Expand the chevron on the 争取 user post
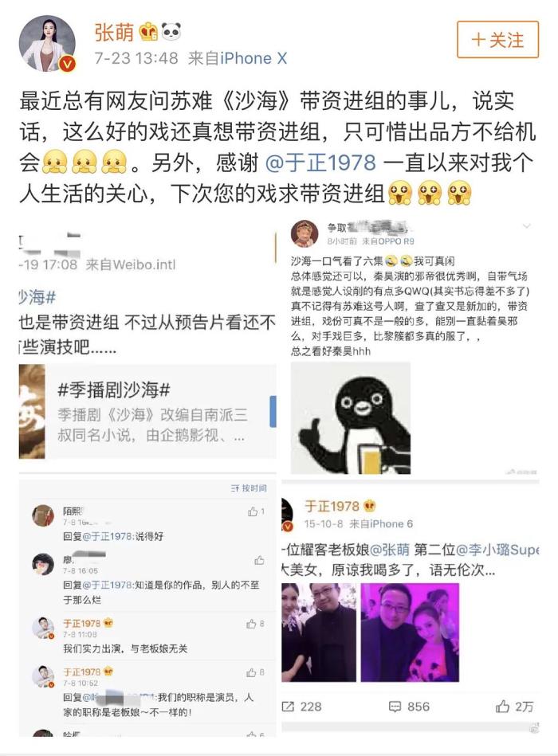Viewport: 558px width, 756px height. 527,225
